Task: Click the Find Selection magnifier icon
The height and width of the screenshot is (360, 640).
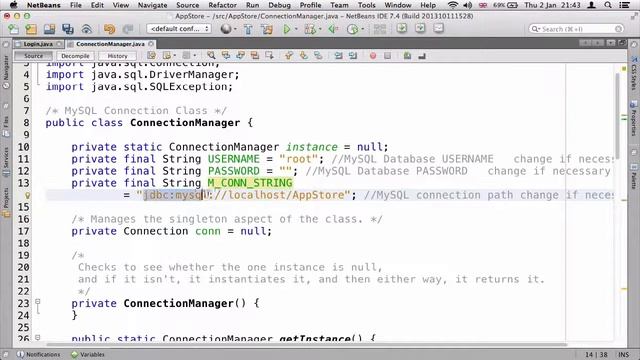Action: (x=211, y=56)
